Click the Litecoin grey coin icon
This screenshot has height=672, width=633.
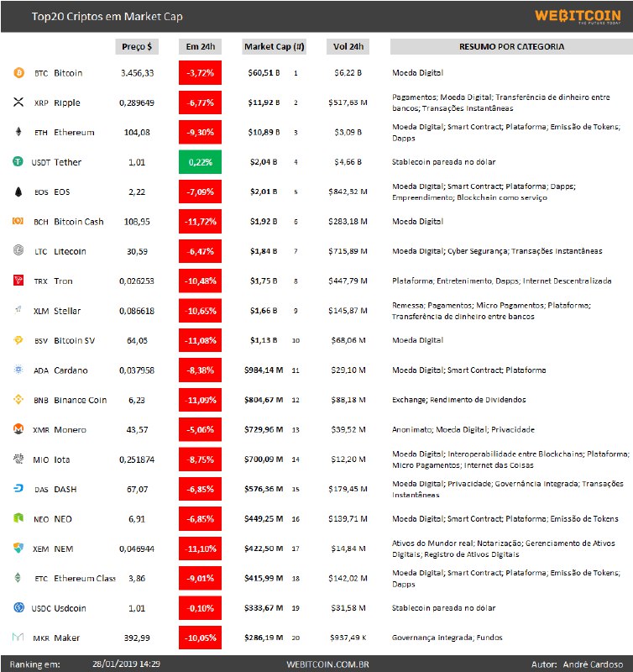tap(18, 250)
